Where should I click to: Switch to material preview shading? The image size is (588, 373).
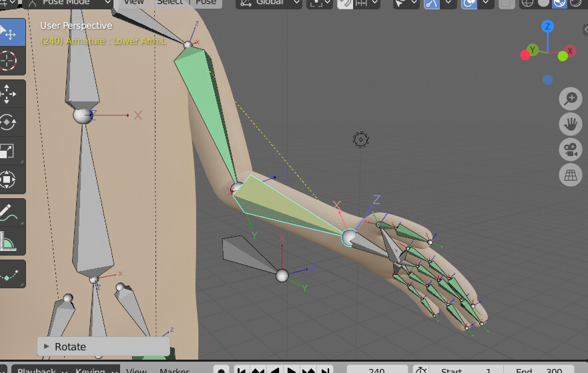(x=559, y=3)
